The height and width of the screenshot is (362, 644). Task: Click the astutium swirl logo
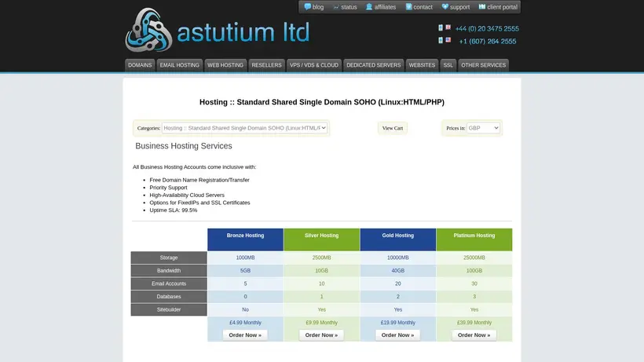[x=148, y=30]
